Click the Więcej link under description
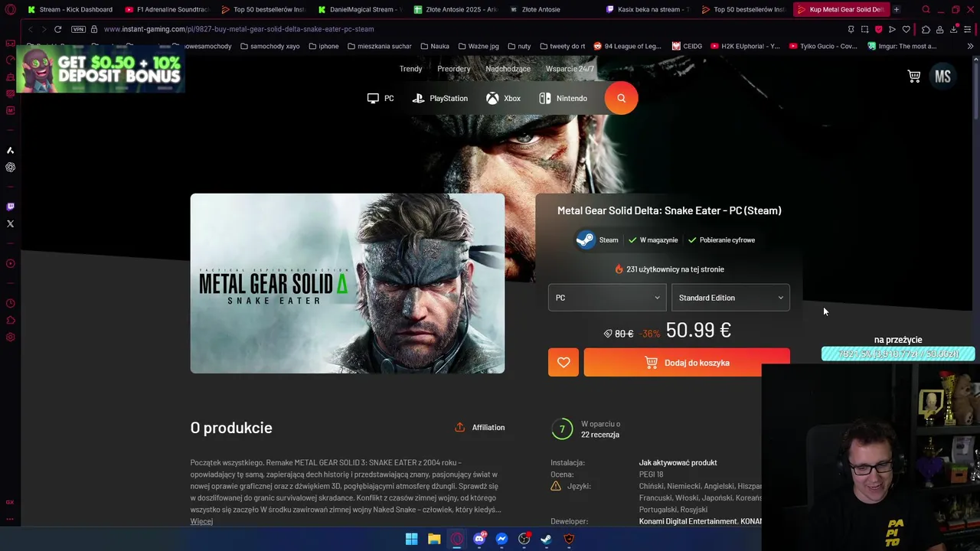 tap(201, 521)
